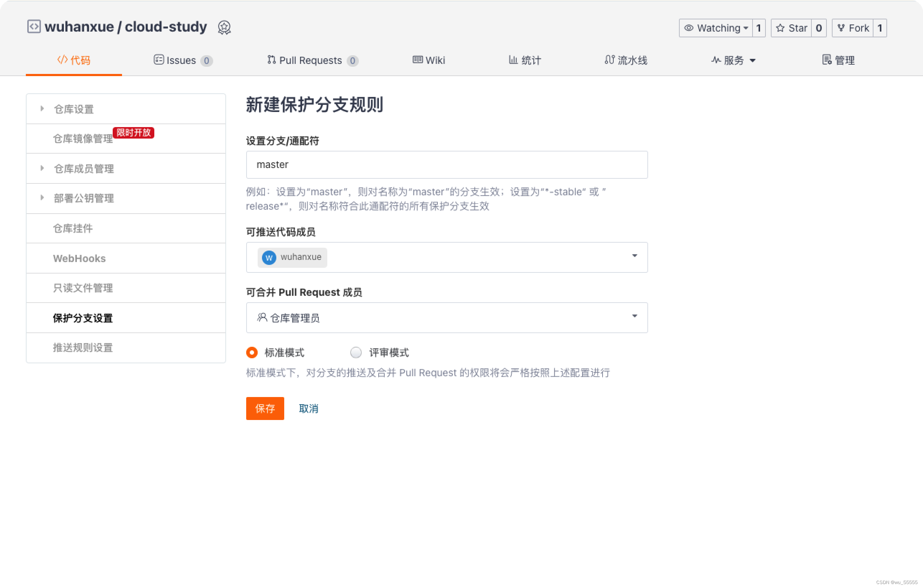Click the 取消 link to cancel
The height and width of the screenshot is (588, 923).
[x=309, y=408]
